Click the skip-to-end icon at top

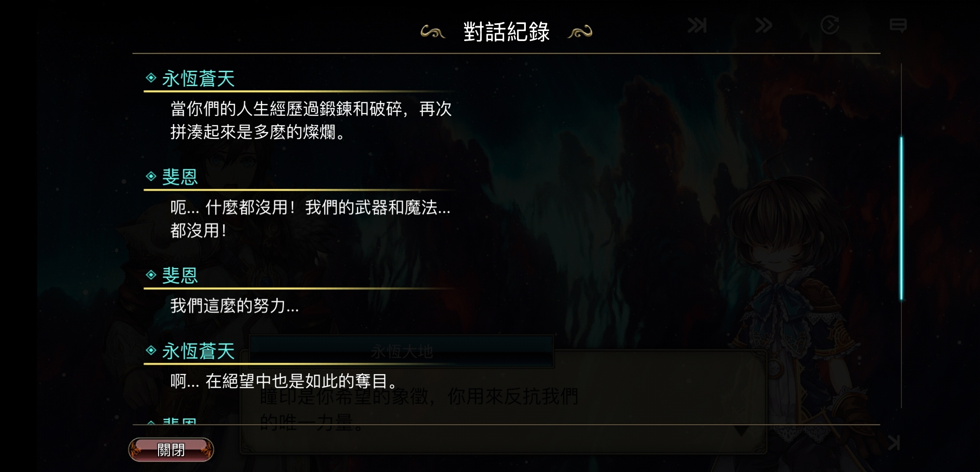pos(697,25)
